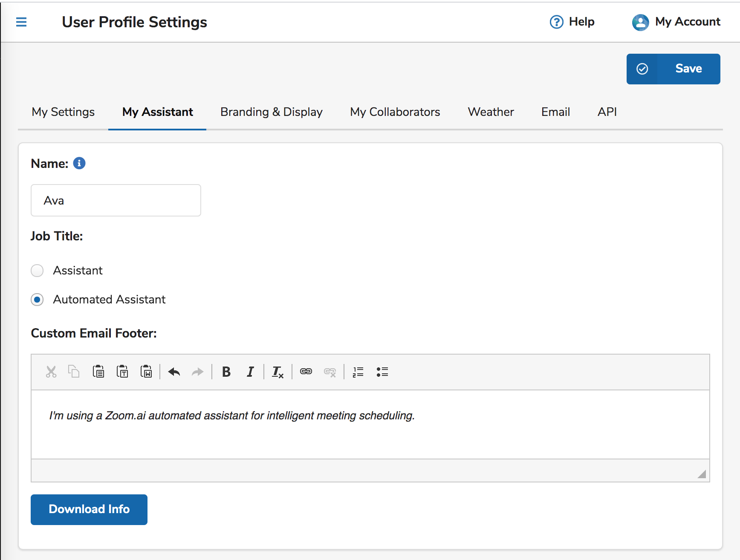
Task: Click the info icon next to Name
Action: (79, 163)
